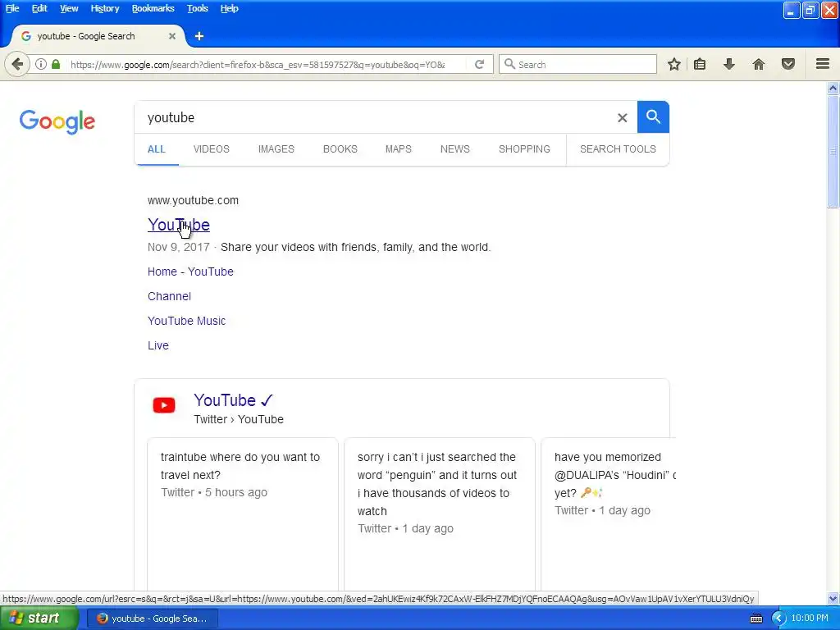The height and width of the screenshot is (630, 840).
Task: Show site information via info icon
Action: [41, 64]
